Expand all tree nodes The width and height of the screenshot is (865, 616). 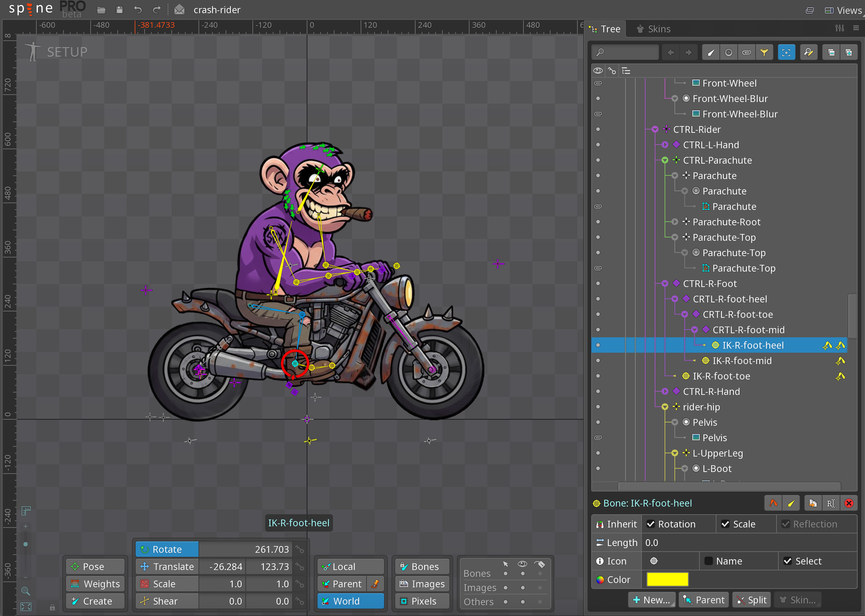(x=849, y=52)
